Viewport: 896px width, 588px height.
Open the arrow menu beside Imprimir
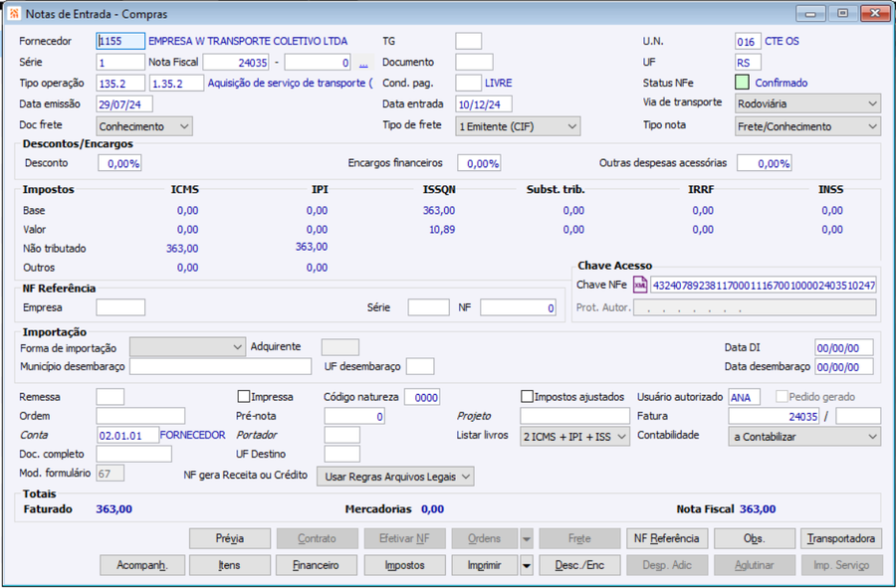click(527, 565)
